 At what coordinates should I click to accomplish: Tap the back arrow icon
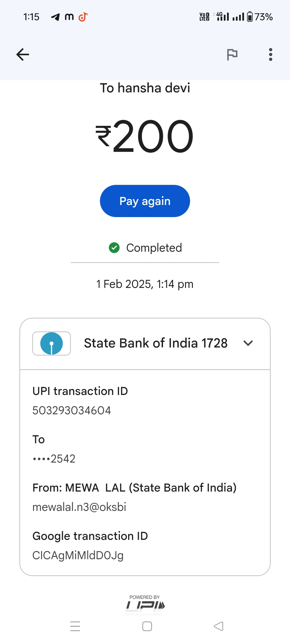[x=23, y=55]
